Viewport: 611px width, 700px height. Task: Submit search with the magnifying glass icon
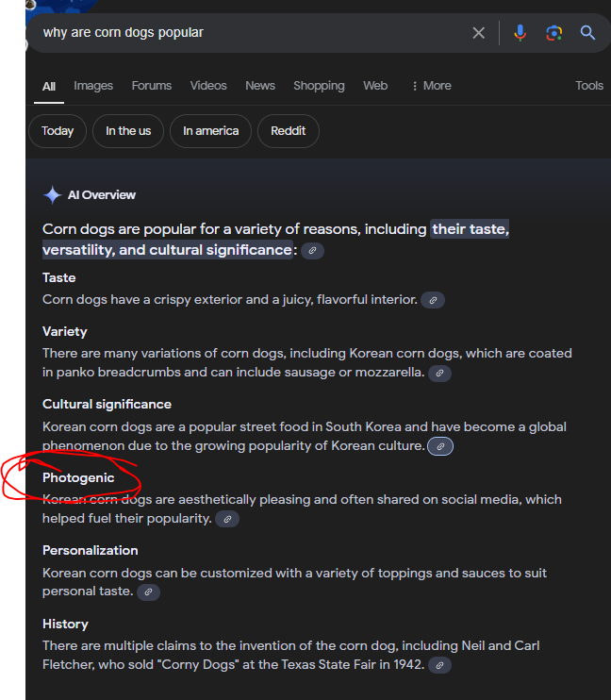point(587,33)
